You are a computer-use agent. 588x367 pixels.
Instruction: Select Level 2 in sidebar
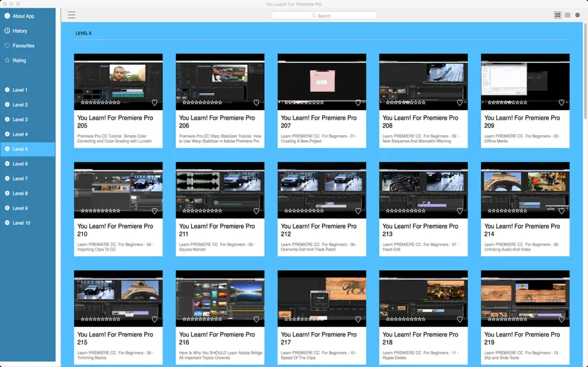coord(28,105)
